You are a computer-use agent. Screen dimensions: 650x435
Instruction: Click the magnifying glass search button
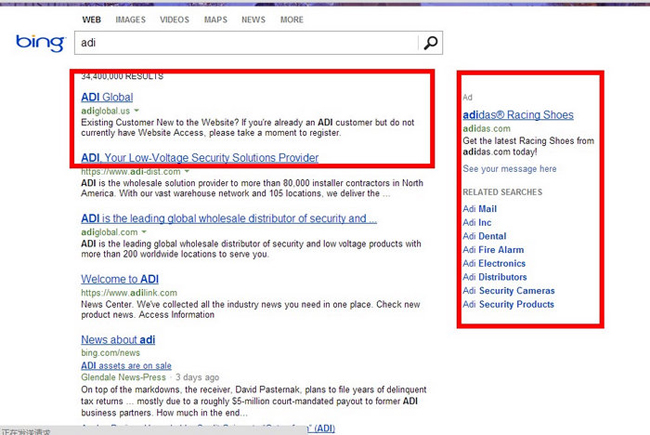tap(429, 43)
